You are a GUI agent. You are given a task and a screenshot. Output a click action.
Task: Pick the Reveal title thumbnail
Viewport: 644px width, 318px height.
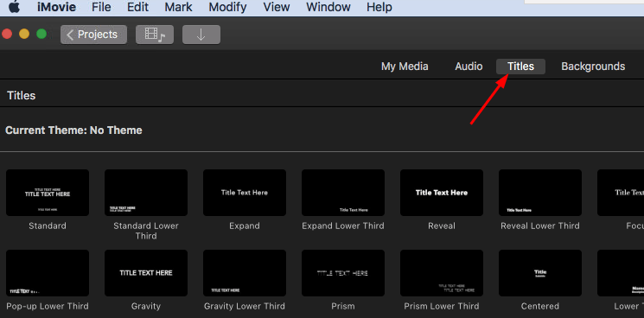(442, 193)
